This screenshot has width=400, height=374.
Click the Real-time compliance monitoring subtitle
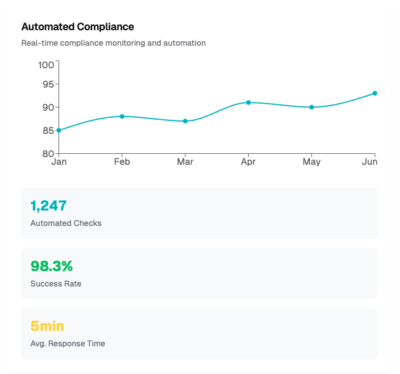[114, 43]
